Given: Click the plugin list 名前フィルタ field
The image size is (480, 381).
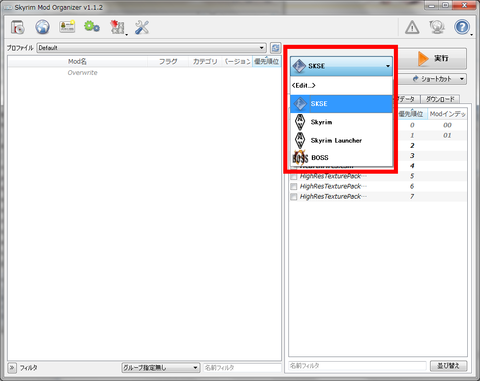Looking at the screenshot, I should pyautogui.click(x=357, y=366).
